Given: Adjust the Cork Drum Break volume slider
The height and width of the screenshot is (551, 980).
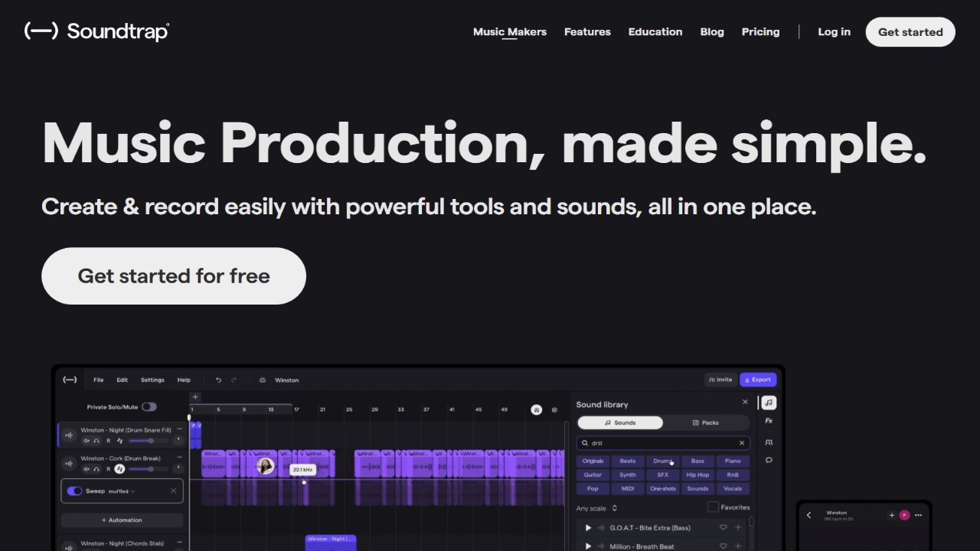Looking at the screenshot, I should 149,469.
